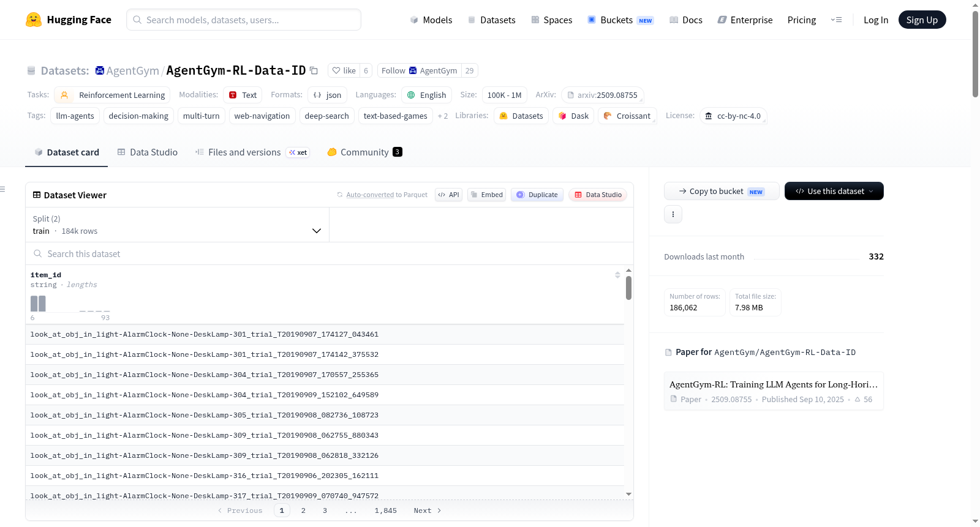Click the Log In link

pos(876,20)
